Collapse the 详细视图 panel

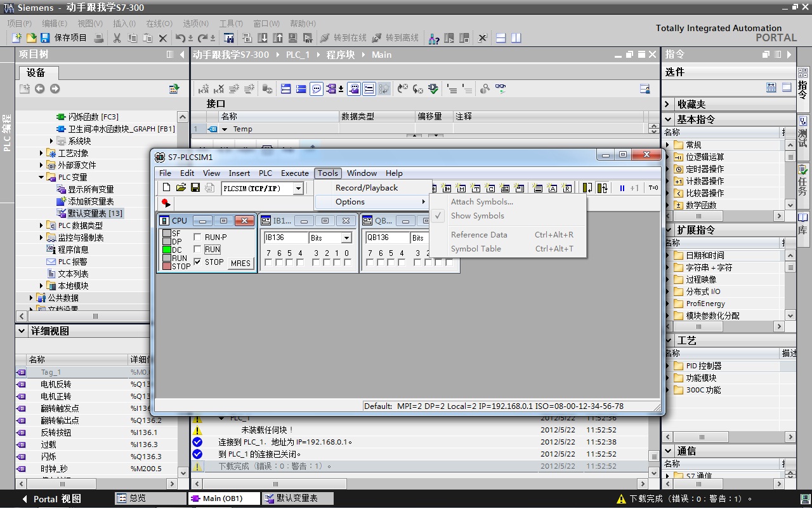[x=22, y=331]
